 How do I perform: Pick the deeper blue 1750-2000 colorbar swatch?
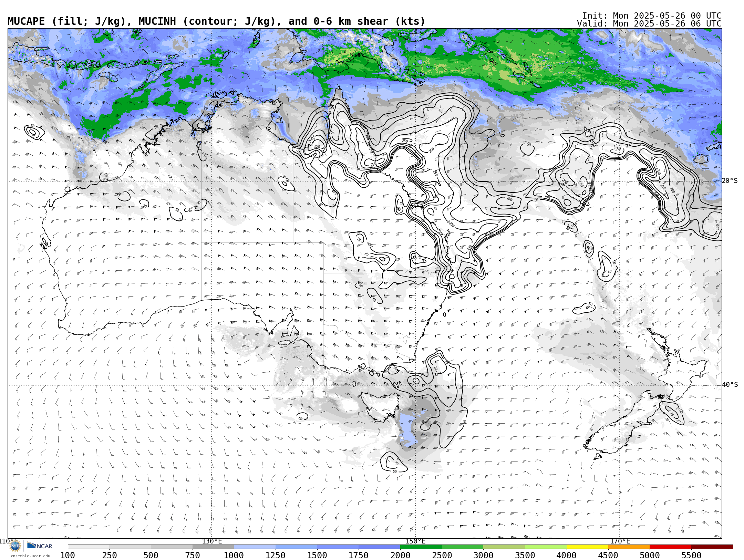point(379,547)
